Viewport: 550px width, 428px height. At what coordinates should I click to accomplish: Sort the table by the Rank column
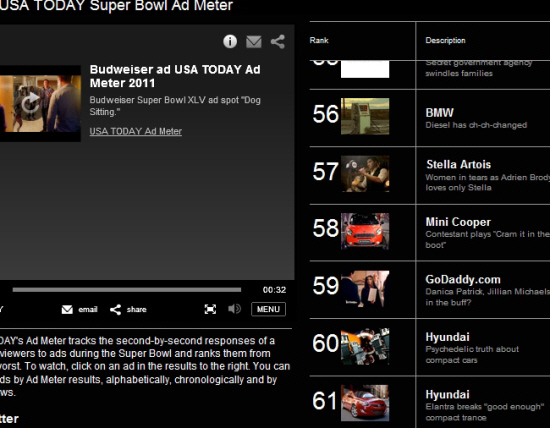tap(319, 40)
